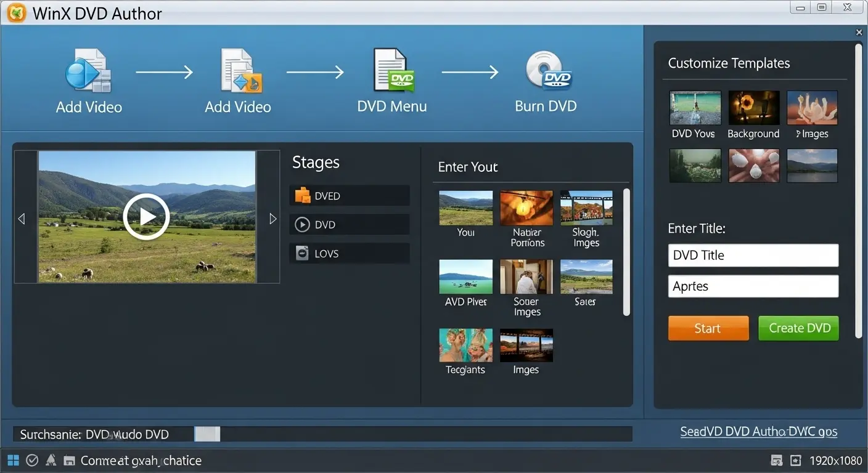Click the DVD Title input field
868x473 pixels.
click(753, 255)
